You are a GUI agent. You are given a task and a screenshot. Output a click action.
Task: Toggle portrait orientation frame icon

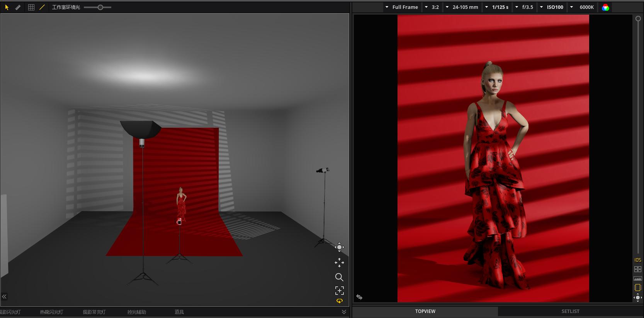638,288
